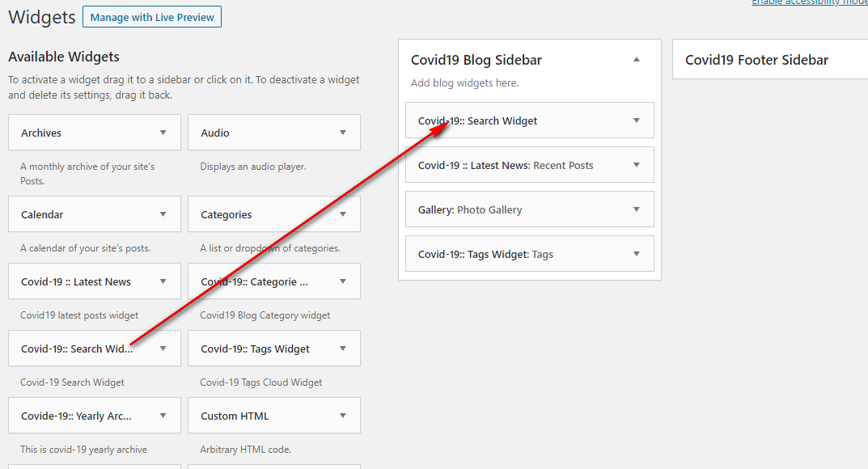
Task: Collapse the Covid19 Blog Sidebar panel arrow
Action: [x=637, y=60]
